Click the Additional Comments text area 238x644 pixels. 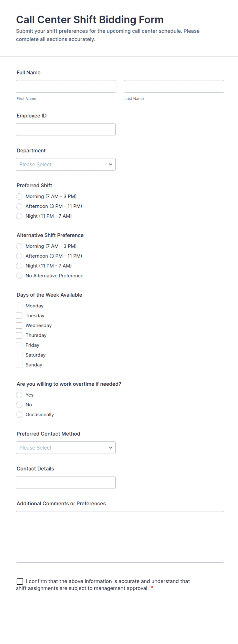point(120,537)
